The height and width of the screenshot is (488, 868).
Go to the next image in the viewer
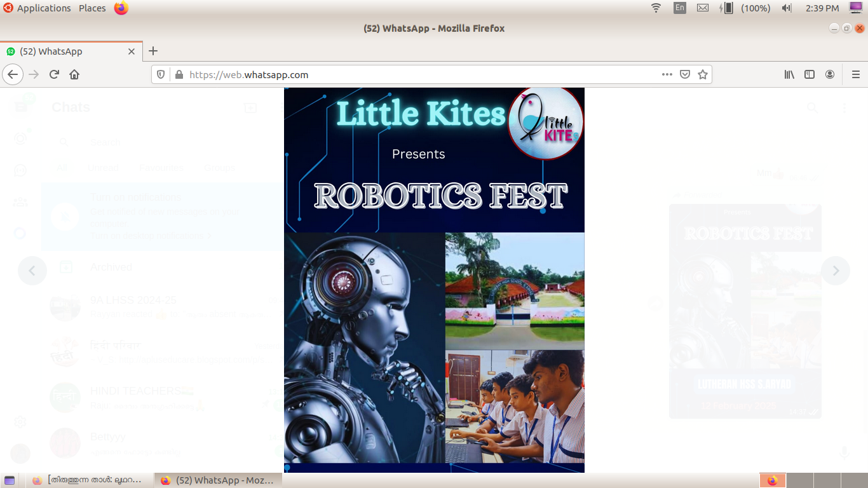[836, 271]
